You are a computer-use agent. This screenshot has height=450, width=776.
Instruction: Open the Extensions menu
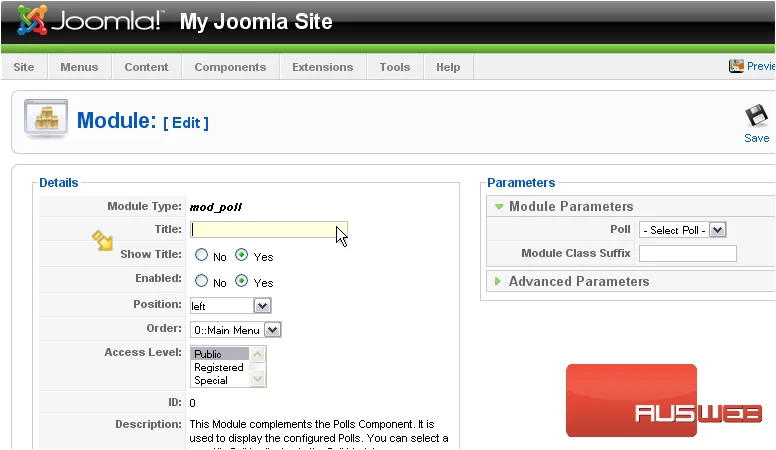coord(323,67)
